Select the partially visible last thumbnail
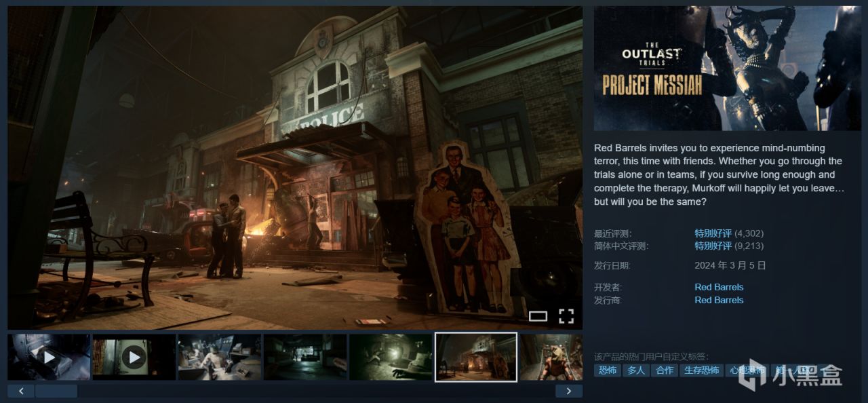This screenshot has width=868, height=403. 551,357
